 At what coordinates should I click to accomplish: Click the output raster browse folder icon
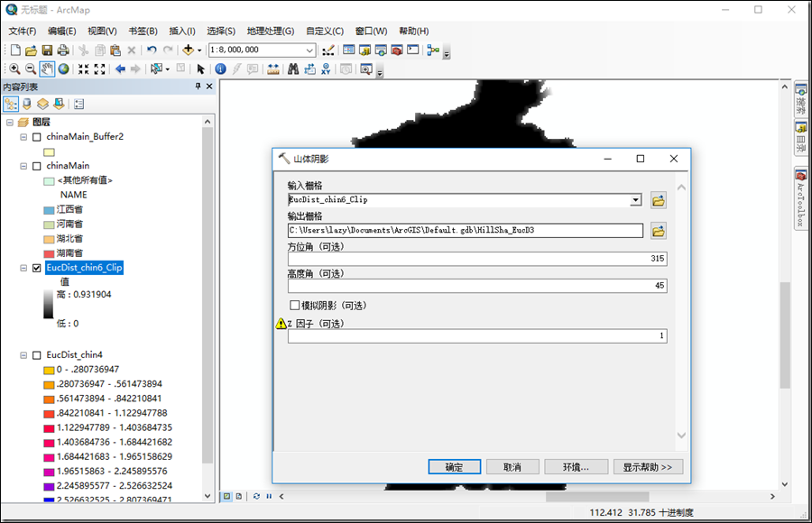658,231
